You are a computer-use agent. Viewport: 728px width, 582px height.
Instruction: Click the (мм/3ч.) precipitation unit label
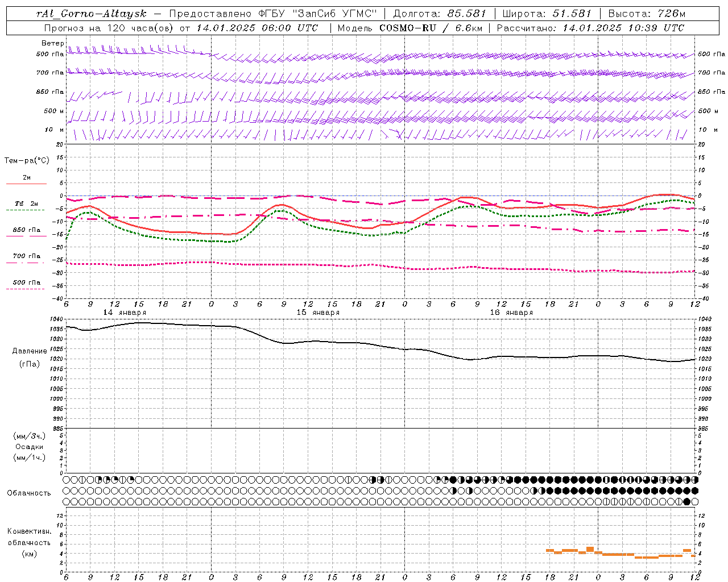click(x=30, y=436)
